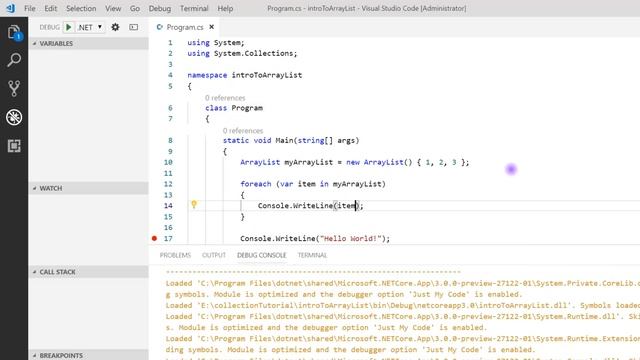Toggle the breakpoint dot on line 17

pos(154,238)
